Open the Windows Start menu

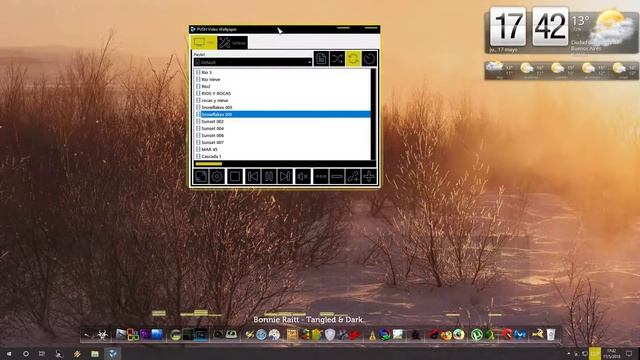(x=8, y=353)
